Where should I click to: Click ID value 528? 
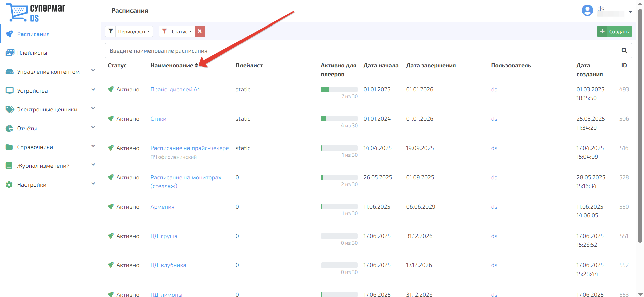coord(624,177)
